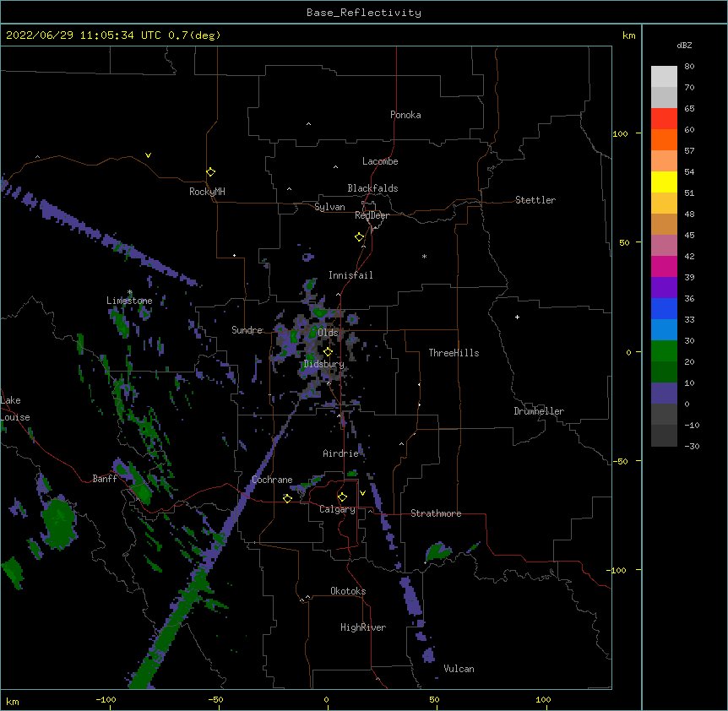Select the violet 36-39 dBZ legend swatch
Image resolution: width=728 pixels, height=711 pixels.
pos(664,288)
